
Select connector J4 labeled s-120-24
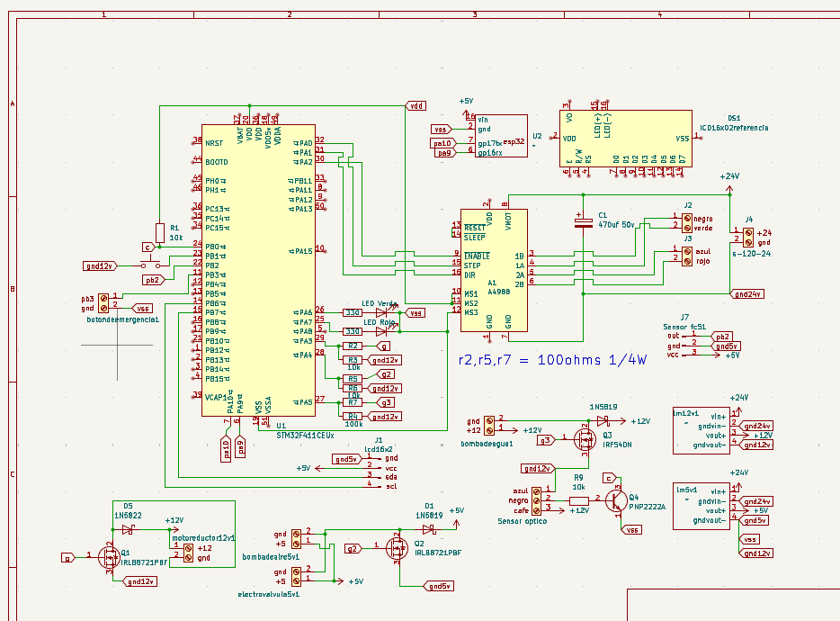pyautogui.click(x=748, y=236)
